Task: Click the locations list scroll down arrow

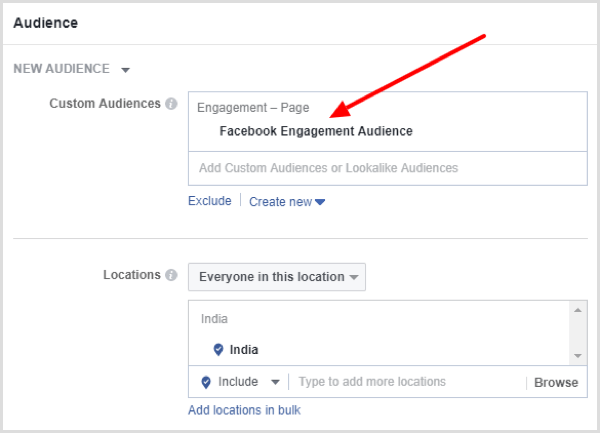Action: pos(578,356)
